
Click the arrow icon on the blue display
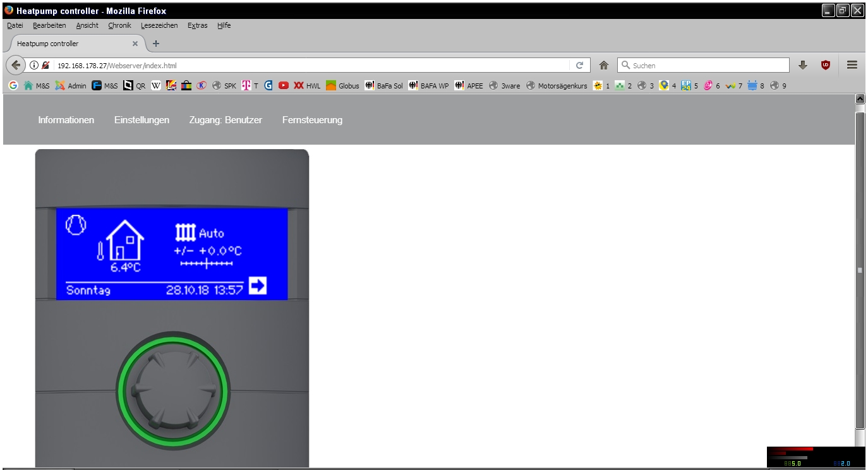click(258, 286)
